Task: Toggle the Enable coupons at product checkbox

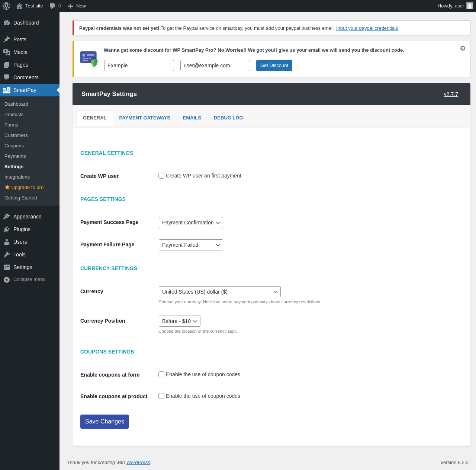Action: pyautogui.click(x=161, y=396)
